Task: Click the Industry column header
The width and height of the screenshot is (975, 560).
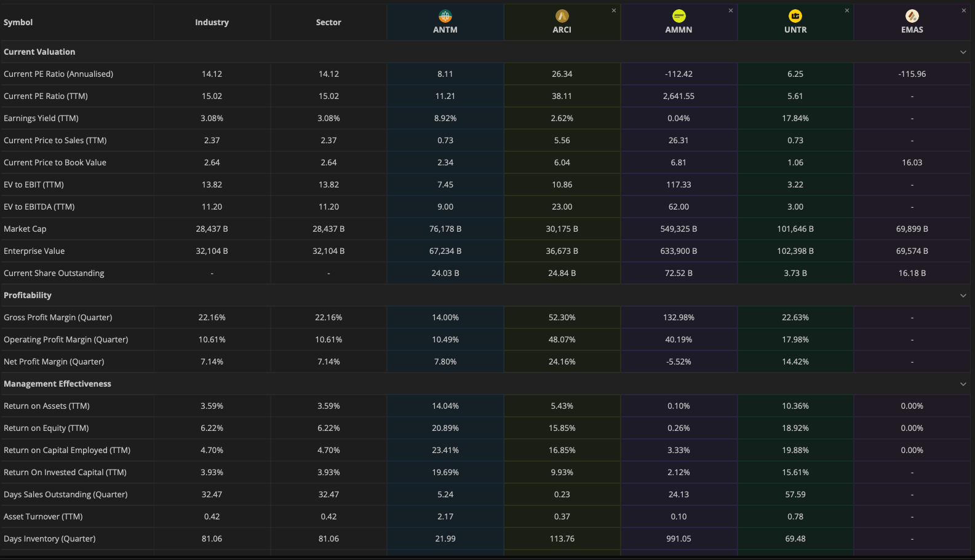Action: pyautogui.click(x=212, y=22)
